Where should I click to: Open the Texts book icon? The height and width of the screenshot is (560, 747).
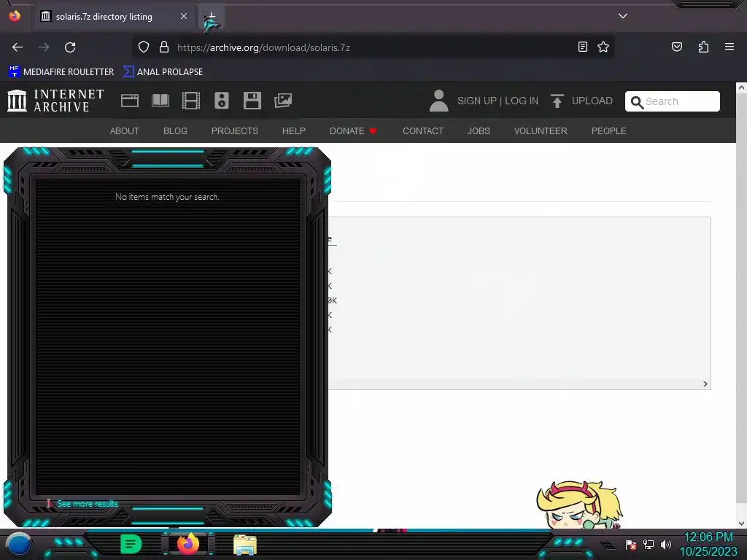click(160, 101)
